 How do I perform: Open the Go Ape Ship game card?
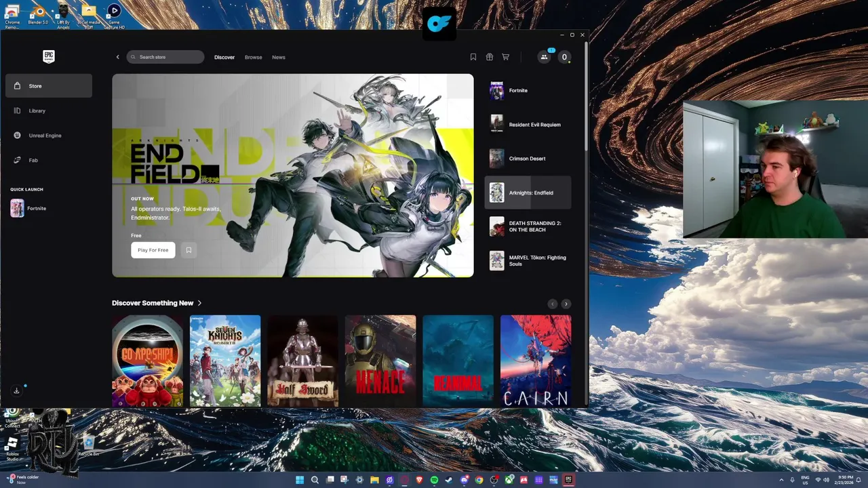pyautogui.click(x=147, y=361)
